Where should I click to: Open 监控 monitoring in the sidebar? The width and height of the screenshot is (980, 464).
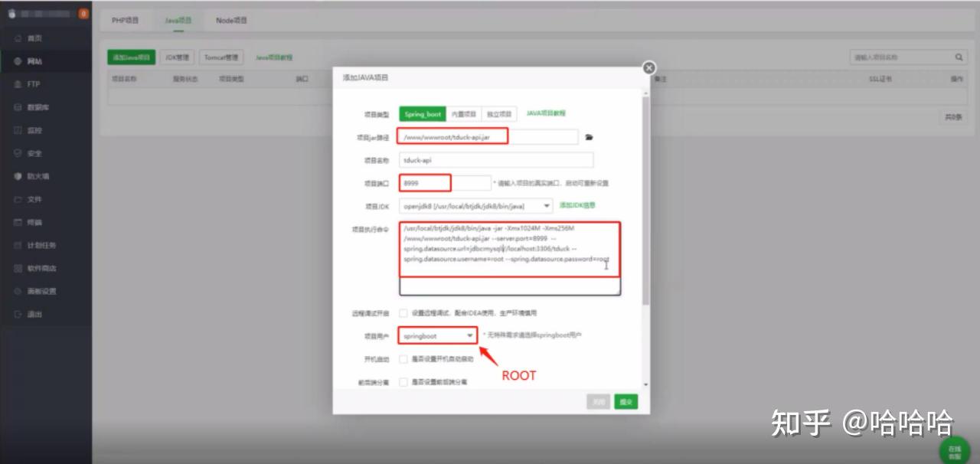click(x=34, y=130)
